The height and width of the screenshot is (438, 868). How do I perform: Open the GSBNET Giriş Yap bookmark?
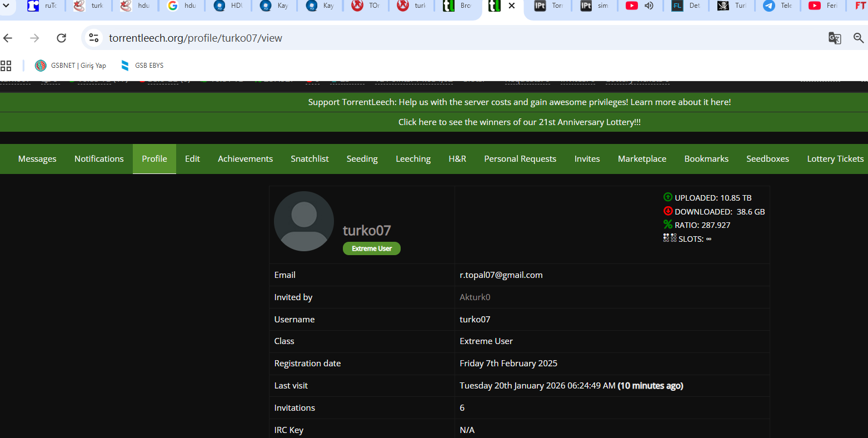point(71,66)
